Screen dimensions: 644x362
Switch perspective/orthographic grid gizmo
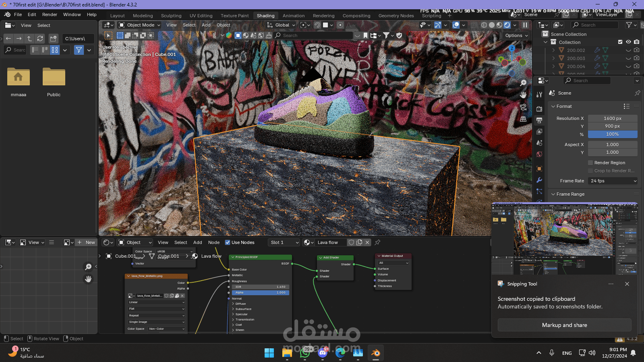click(x=523, y=119)
